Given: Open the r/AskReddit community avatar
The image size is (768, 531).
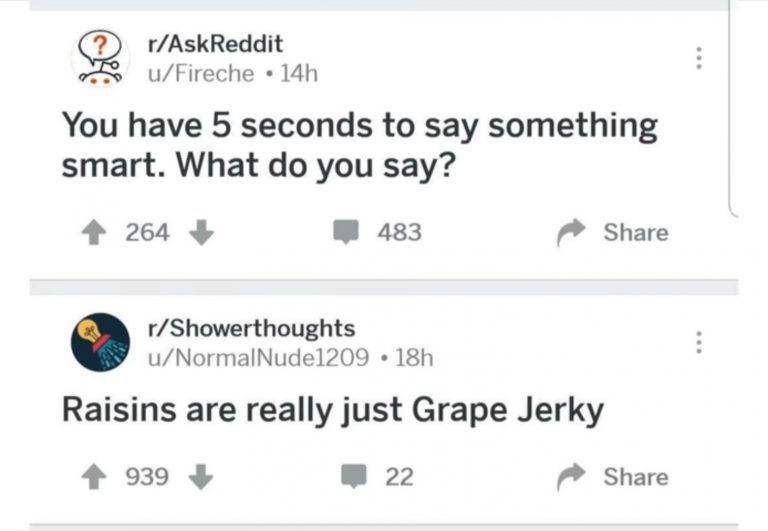Looking at the screenshot, I should tap(98, 58).
